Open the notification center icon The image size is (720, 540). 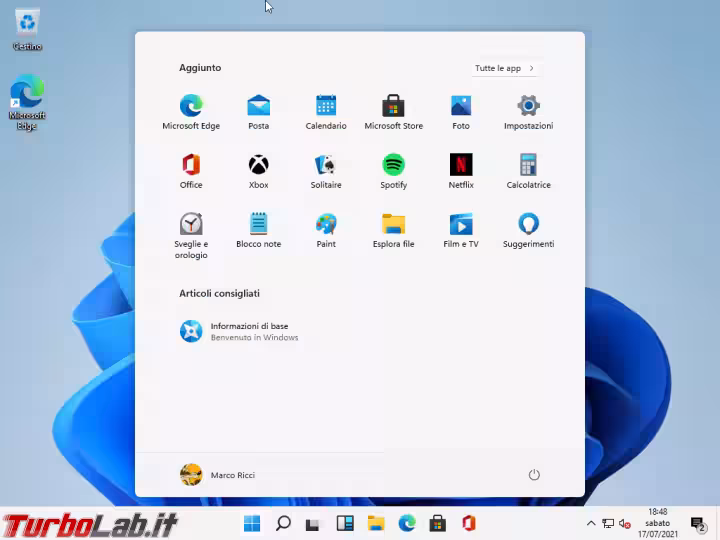coord(698,523)
